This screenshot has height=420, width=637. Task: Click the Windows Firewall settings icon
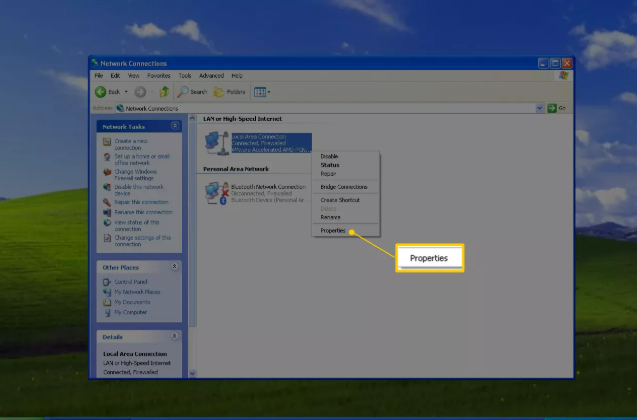[x=107, y=172]
